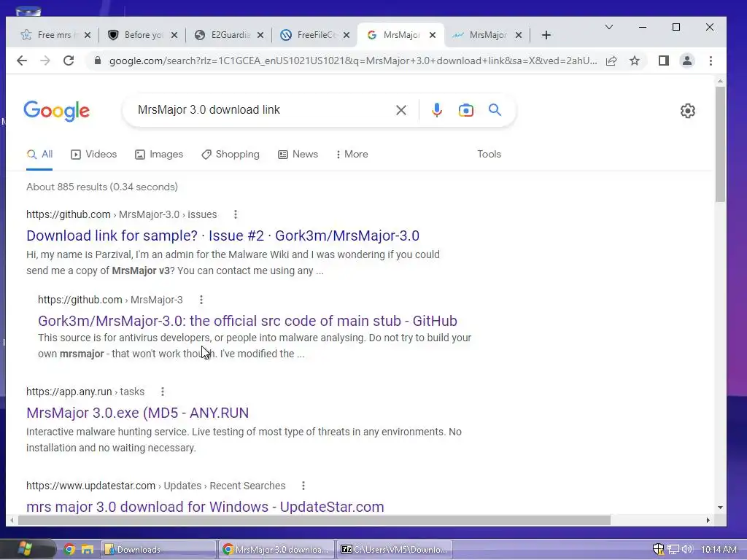Screen dimensions: 747x560
Task: Open 'Gork3m/MrsMajor-3.0' GitHub result
Action: 247,321
